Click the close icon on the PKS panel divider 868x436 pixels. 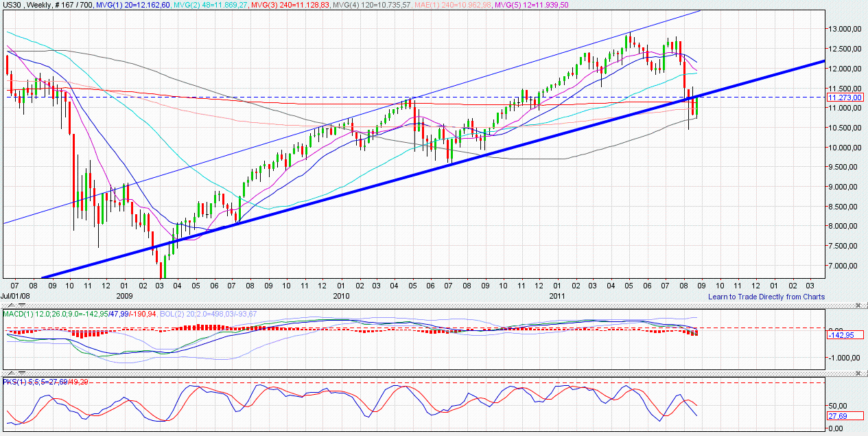pyautogui.click(x=858, y=375)
